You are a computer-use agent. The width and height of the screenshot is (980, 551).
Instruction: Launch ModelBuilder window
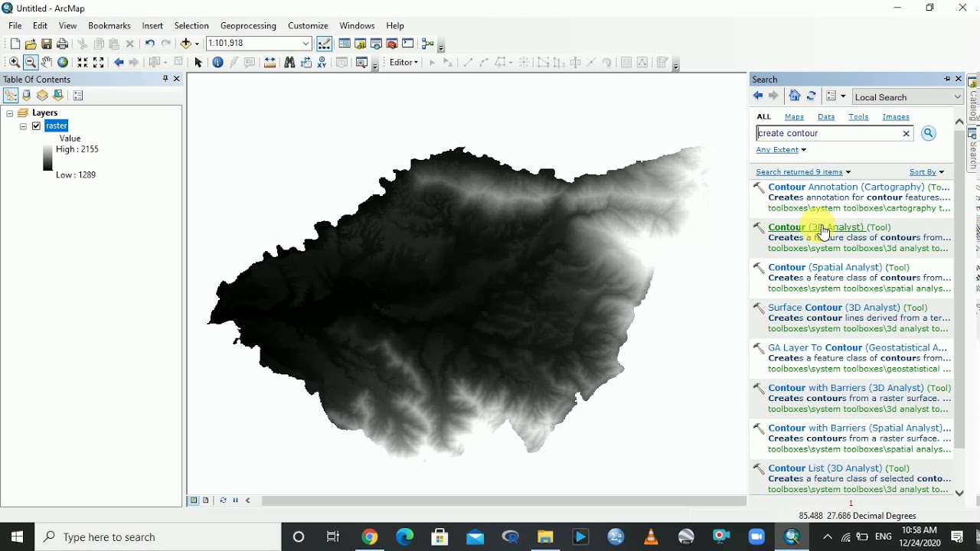tap(427, 44)
